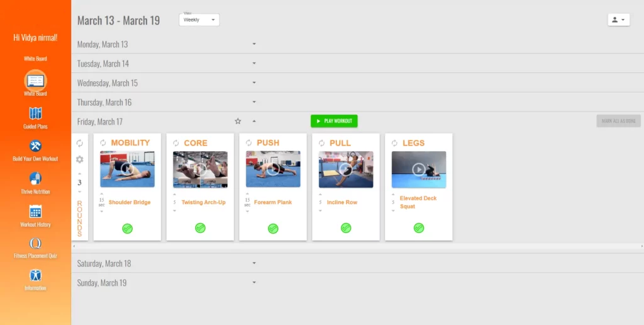The width and height of the screenshot is (644, 325).
Task: Click the Mark All As Done button
Action: pyautogui.click(x=618, y=121)
